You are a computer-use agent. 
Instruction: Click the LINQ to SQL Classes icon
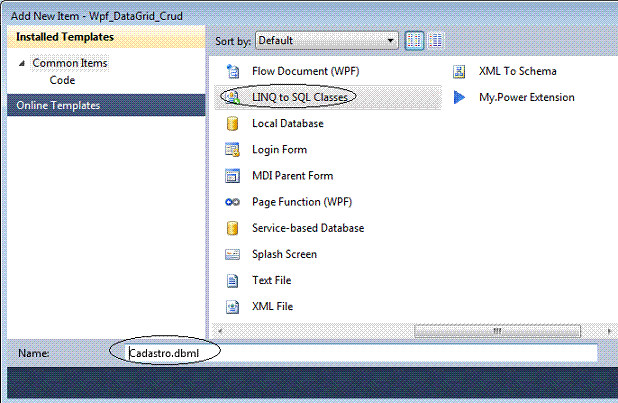[x=233, y=98]
